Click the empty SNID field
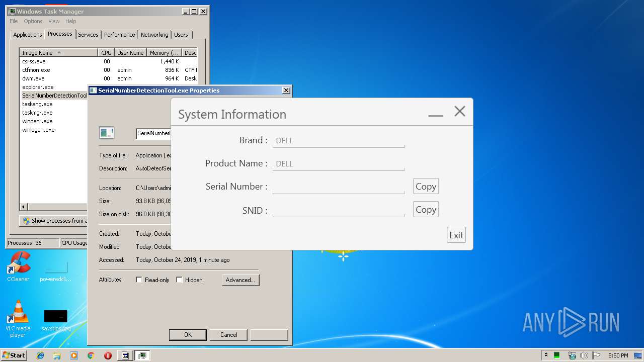The height and width of the screenshot is (362, 644). point(339,211)
